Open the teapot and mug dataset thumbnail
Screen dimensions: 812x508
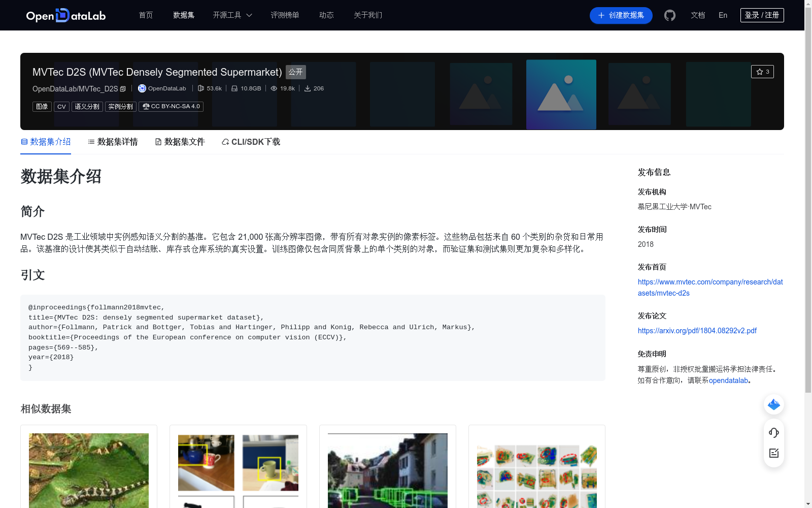[x=238, y=470]
